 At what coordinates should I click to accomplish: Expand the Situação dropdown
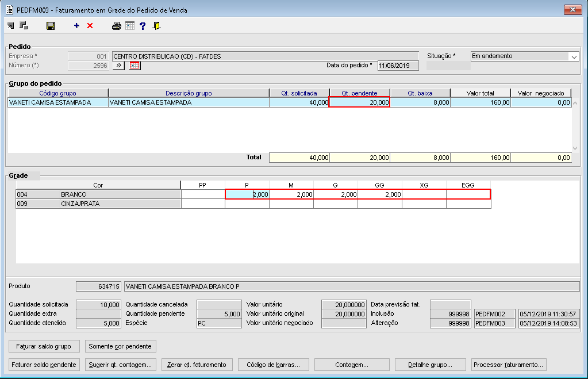click(574, 56)
